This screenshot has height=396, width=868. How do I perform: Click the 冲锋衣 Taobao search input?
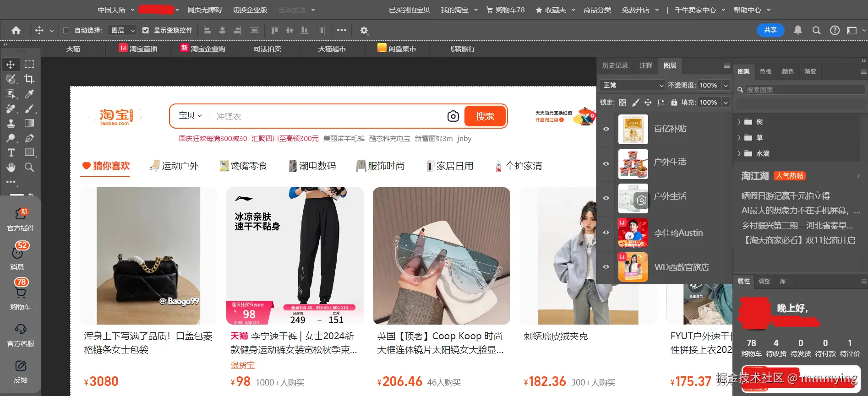pos(328,116)
